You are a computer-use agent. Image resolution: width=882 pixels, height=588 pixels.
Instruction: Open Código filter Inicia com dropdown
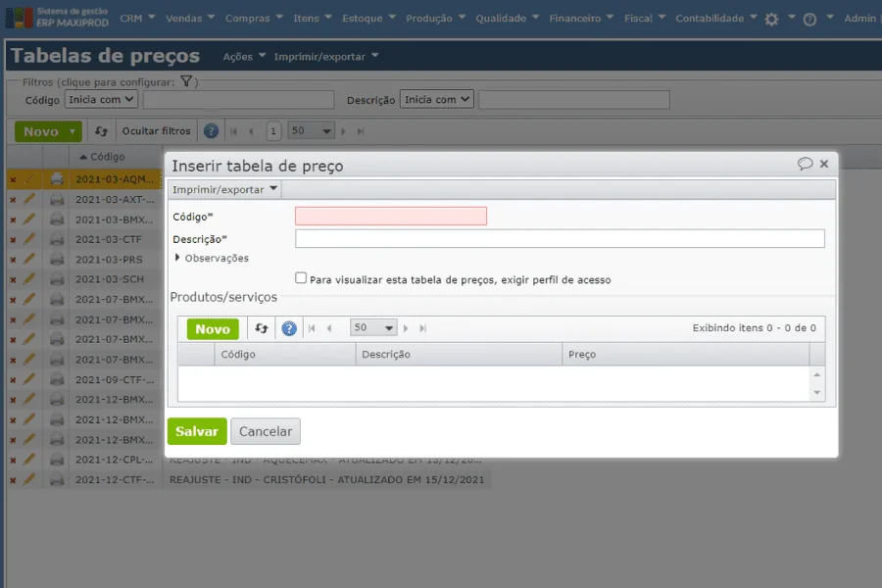(x=101, y=100)
